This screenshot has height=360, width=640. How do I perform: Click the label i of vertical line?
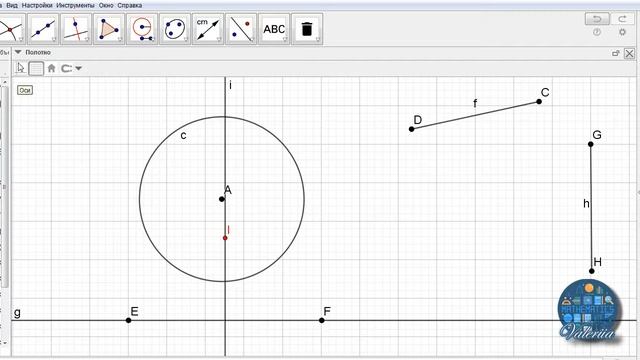click(231, 85)
